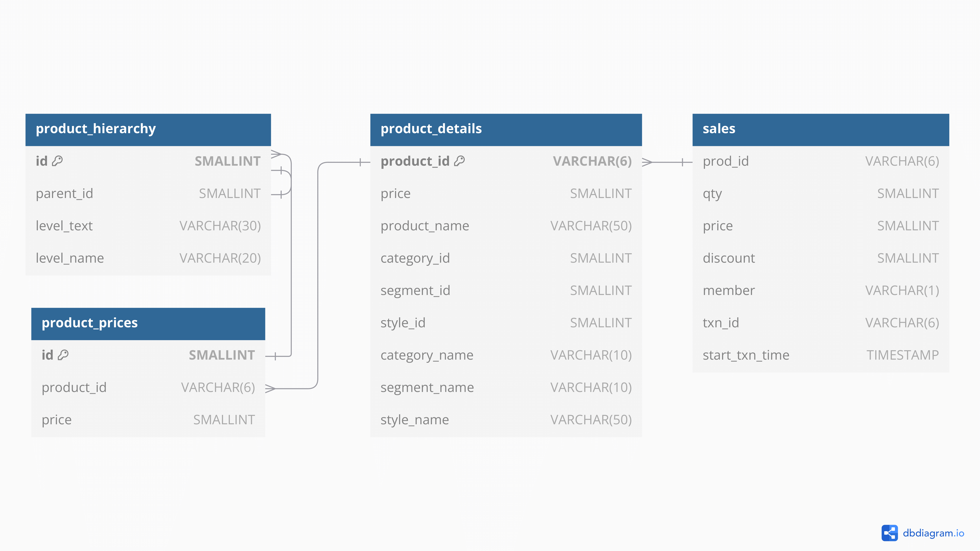Select the product_hierarchy table header
980x551 pixels.
[148, 129]
